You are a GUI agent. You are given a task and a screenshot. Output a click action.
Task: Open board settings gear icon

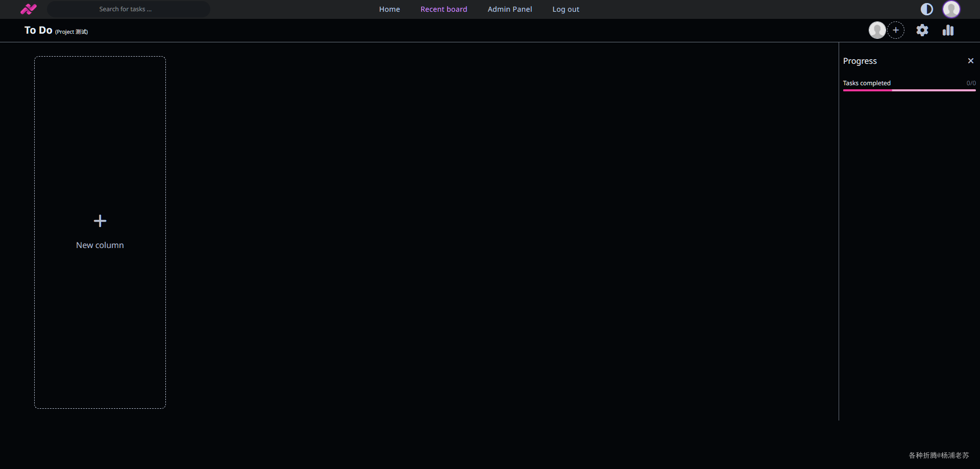pos(922,30)
